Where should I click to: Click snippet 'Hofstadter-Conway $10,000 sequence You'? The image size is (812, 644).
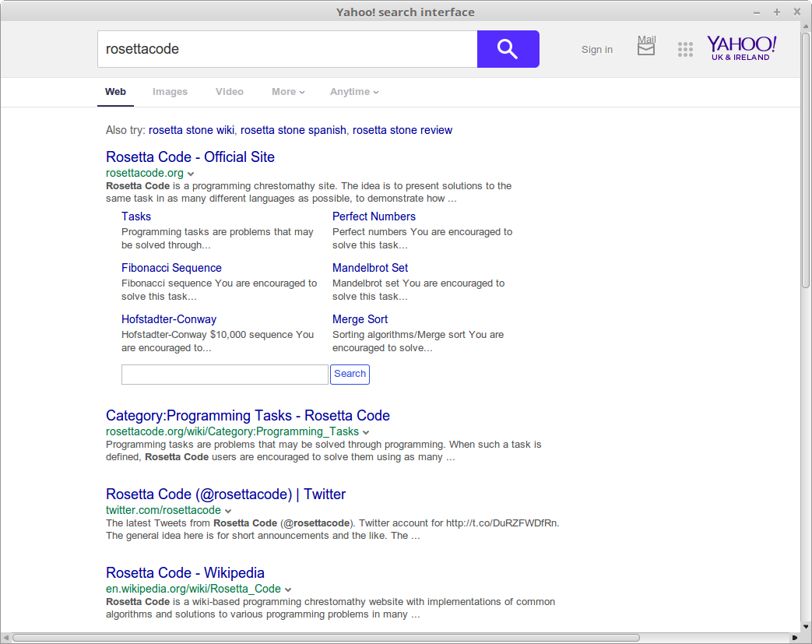217,335
